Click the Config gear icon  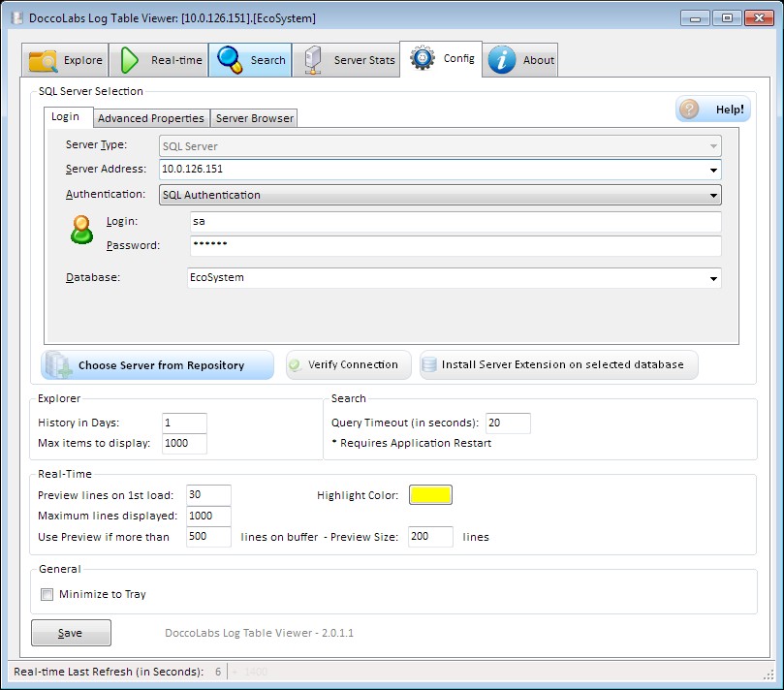423,58
